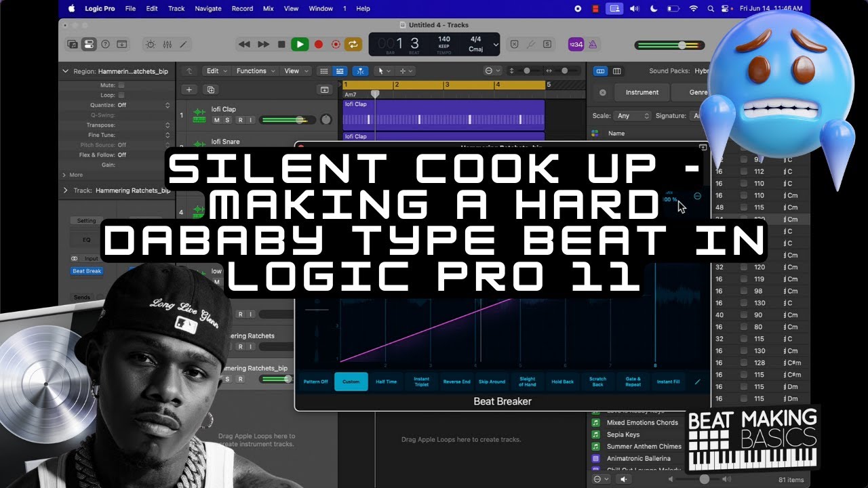This screenshot has height=488, width=868.
Task: Open the File menu
Action: click(130, 8)
